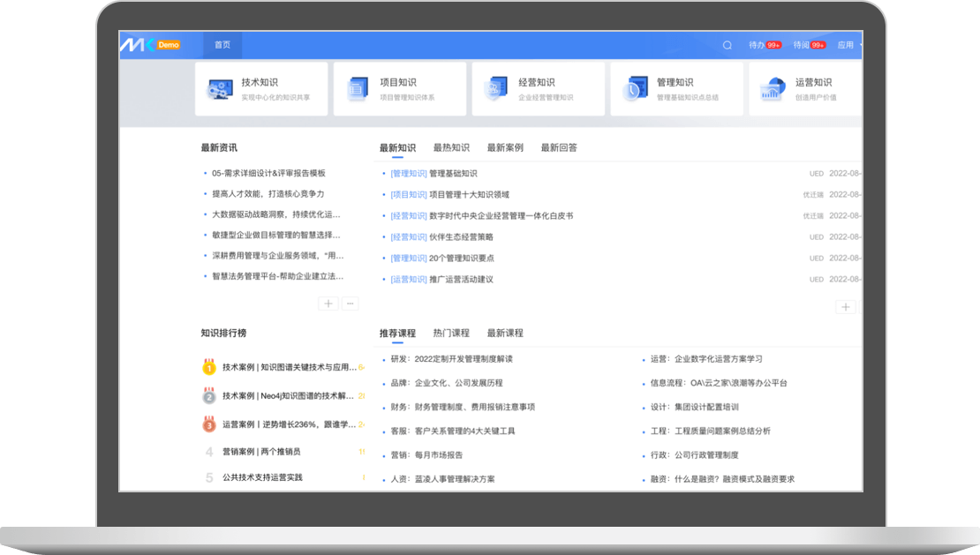Open the 首页 menu tab

coord(222,45)
